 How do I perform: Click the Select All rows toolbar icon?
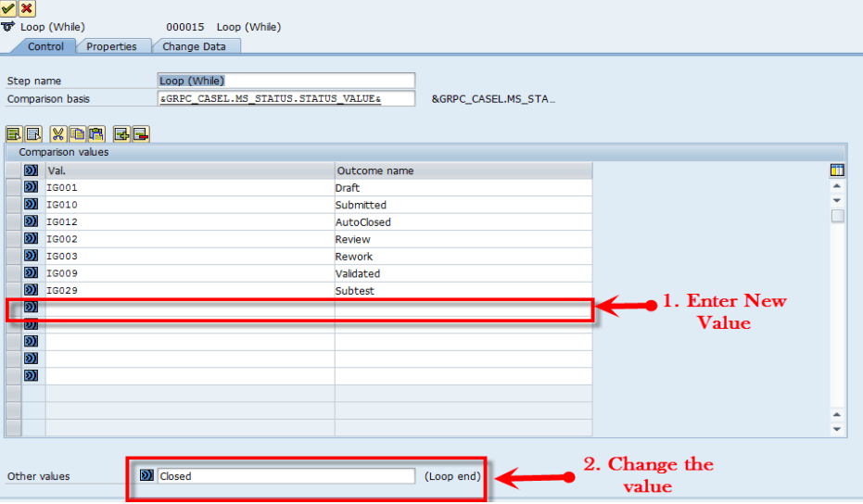click(x=14, y=134)
